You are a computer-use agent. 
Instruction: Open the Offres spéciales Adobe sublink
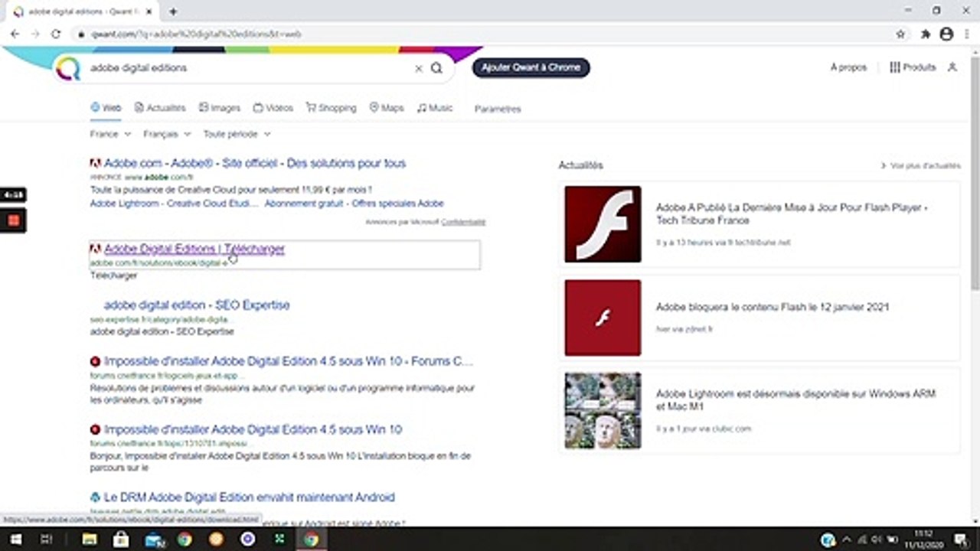[397, 204]
